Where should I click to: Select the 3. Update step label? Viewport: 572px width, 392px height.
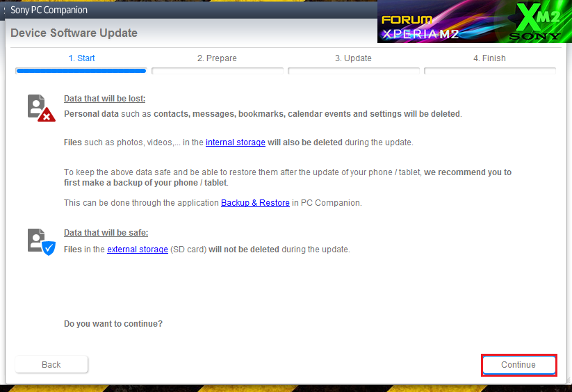coord(353,58)
